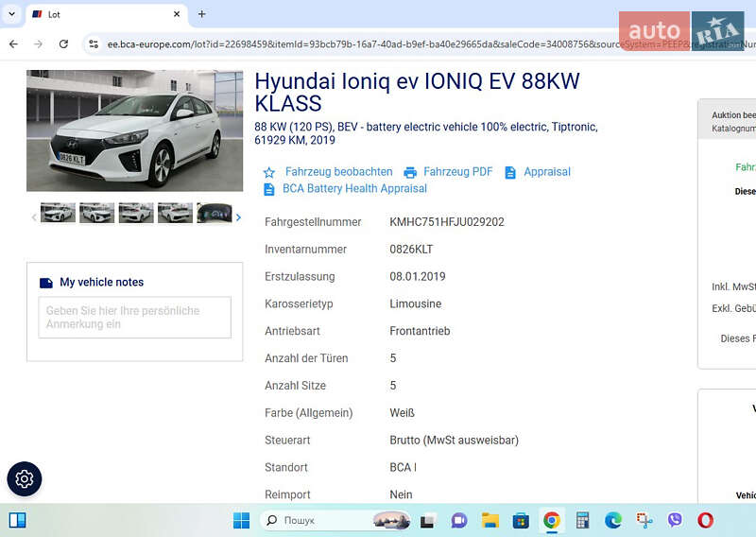
Task: Select the Lot browser tab
Action: 106,14
